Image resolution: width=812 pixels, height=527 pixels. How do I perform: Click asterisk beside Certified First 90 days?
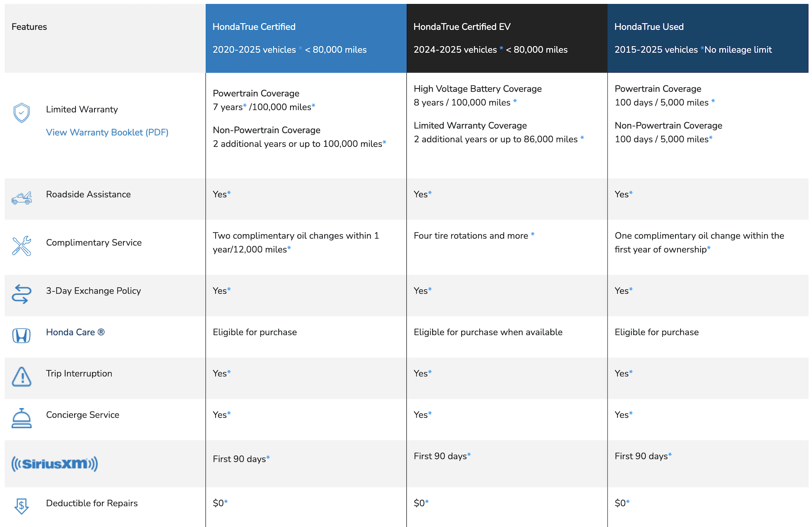(268, 458)
